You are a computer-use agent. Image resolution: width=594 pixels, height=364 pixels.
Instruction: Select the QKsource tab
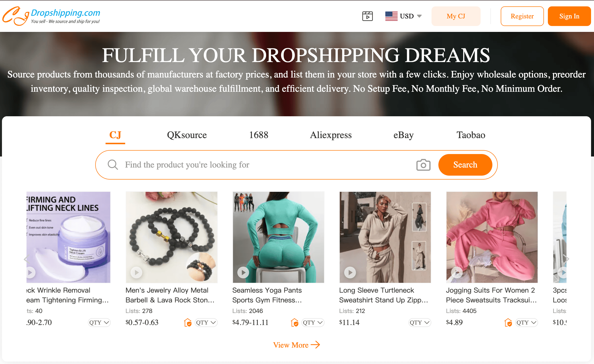coord(187,135)
